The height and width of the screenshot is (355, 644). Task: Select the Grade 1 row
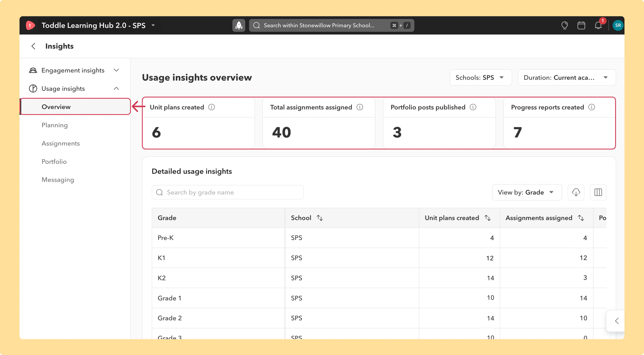pos(379,298)
